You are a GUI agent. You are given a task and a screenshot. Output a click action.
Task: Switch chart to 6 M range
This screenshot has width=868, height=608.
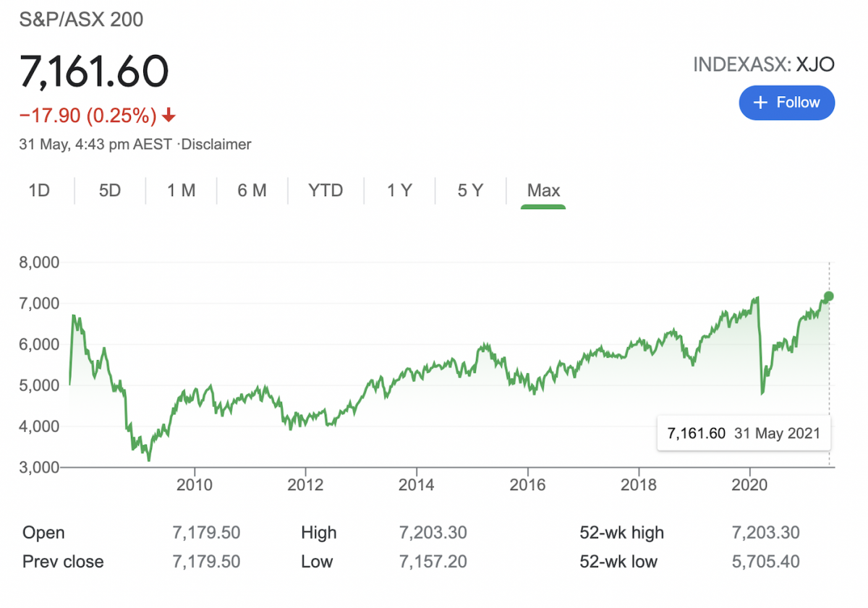pyautogui.click(x=252, y=191)
